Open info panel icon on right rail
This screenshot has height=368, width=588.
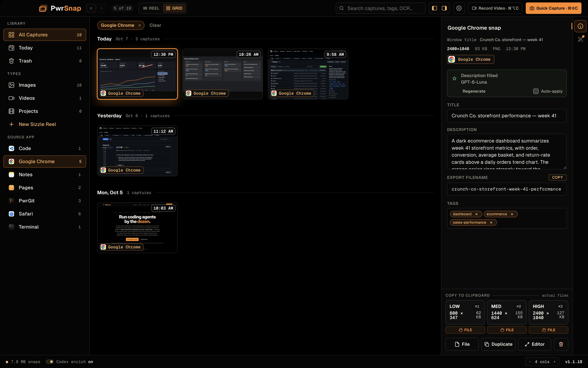click(x=580, y=26)
